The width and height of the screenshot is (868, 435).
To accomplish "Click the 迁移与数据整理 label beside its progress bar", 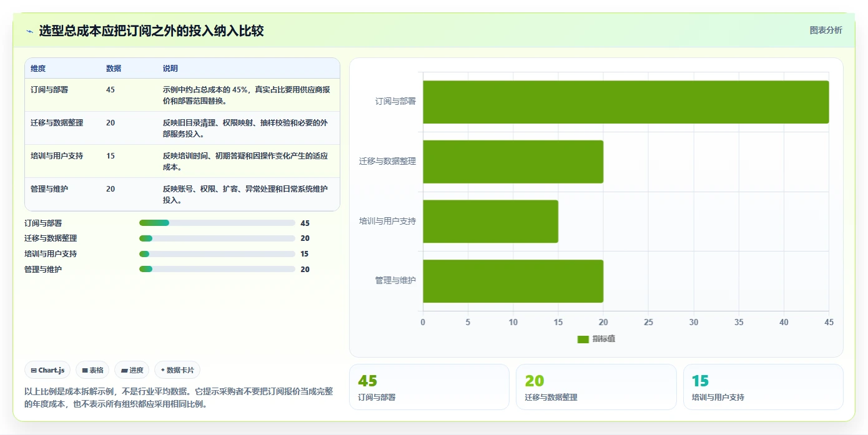I will click(51, 238).
